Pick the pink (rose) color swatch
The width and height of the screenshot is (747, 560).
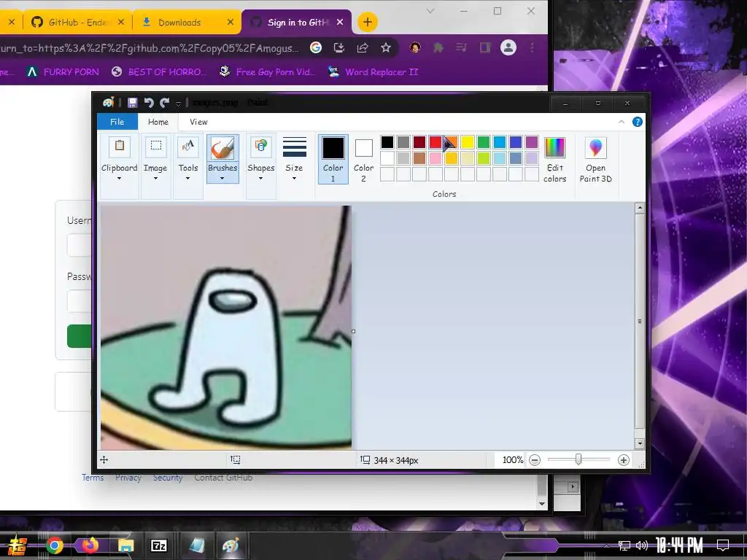click(x=435, y=158)
